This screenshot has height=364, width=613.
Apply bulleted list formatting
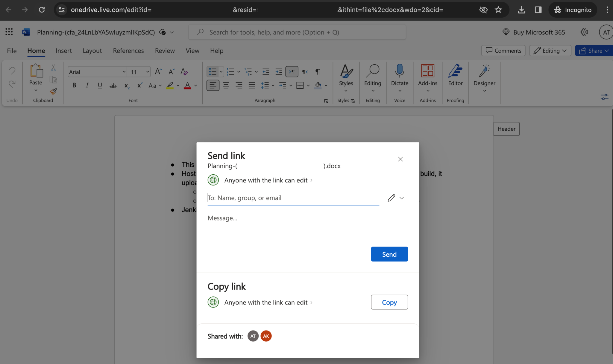pyautogui.click(x=213, y=71)
